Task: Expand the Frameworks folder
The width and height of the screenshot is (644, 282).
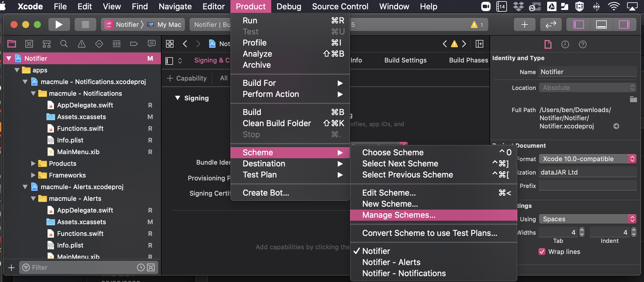Action: (x=33, y=175)
